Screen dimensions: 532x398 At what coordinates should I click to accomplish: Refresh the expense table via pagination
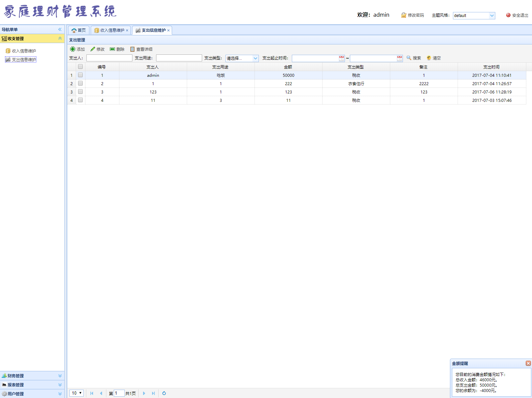click(x=164, y=393)
